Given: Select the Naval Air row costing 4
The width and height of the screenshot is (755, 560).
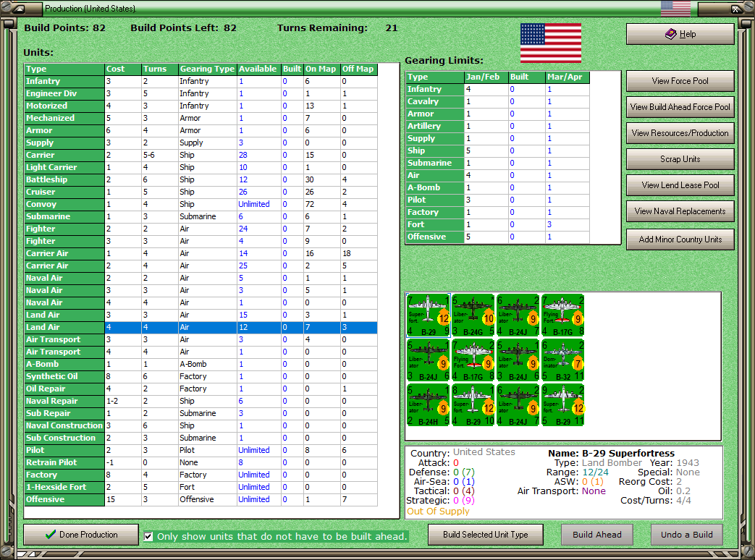Looking at the screenshot, I should click(201, 302).
